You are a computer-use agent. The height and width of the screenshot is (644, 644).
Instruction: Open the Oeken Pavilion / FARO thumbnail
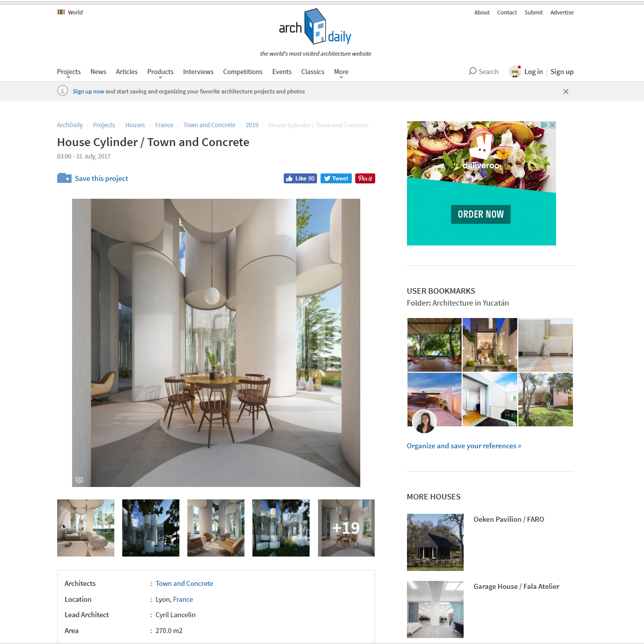(x=435, y=542)
